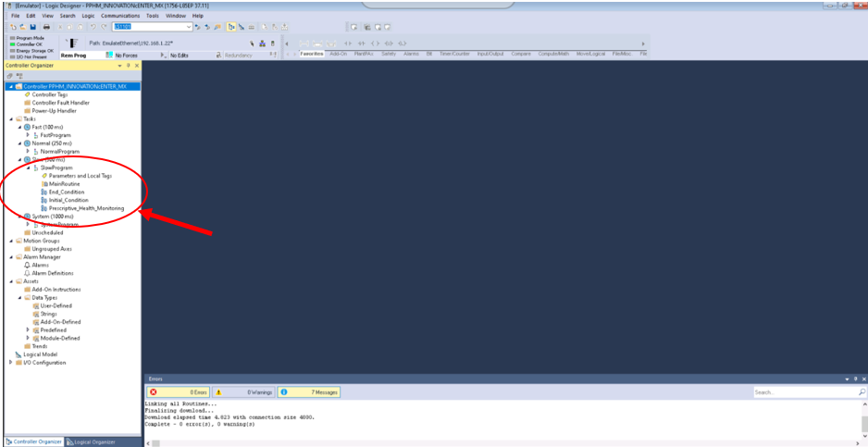The width and height of the screenshot is (868, 447).
Task: Click the Open project folder icon
Action: pyautogui.click(x=23, y=27)
